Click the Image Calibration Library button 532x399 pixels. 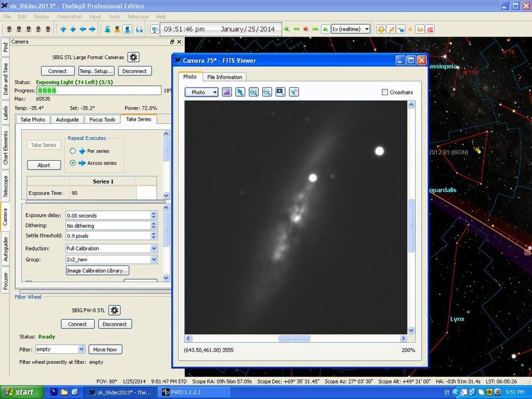[97, 271]
